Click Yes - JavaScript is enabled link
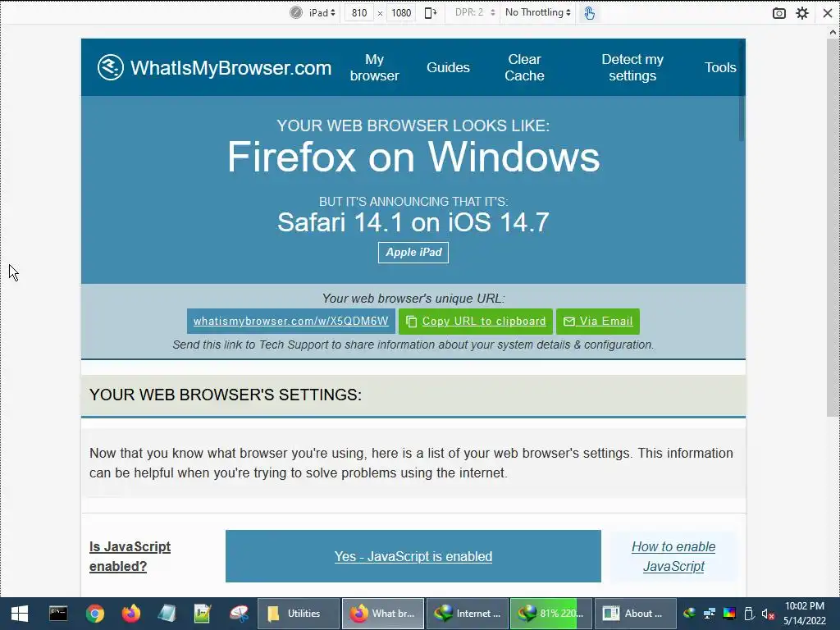 [413, 557]
